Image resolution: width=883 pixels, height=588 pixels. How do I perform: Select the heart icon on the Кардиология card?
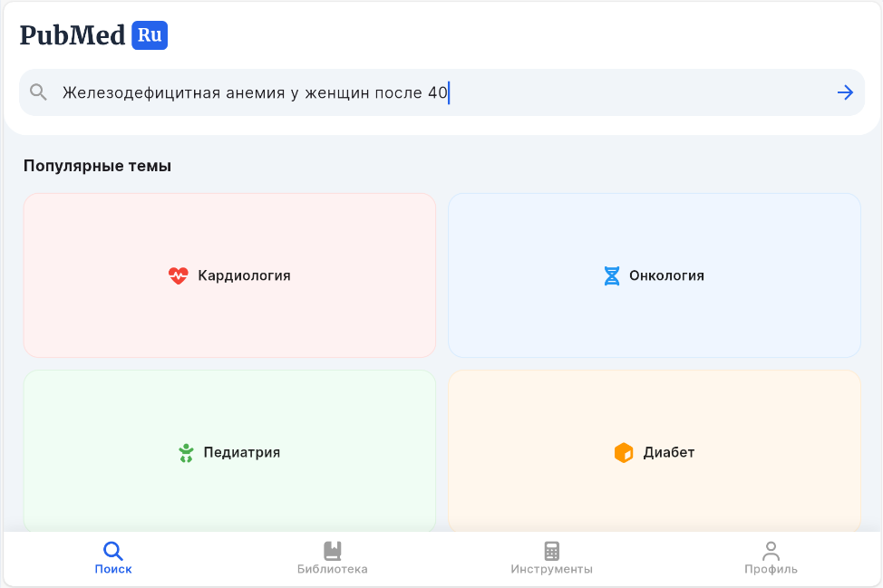[x=178, y=275]
